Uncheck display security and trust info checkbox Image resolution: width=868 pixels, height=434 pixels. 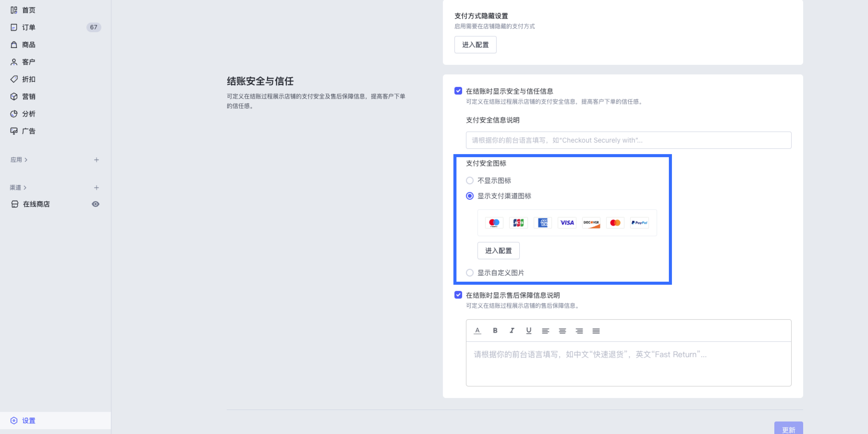click(458, 91)
